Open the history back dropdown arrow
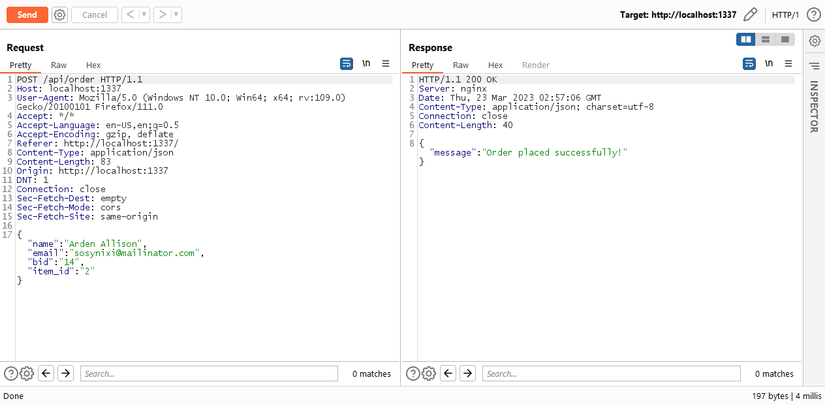The height and width of the screenshot is (405, 825). click(x=144, y=15)
